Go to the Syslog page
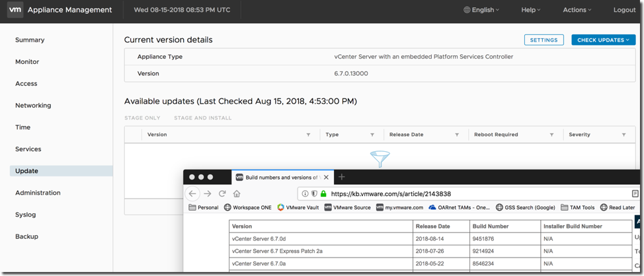Screen dimensions: 644x276 coord(26,215)
